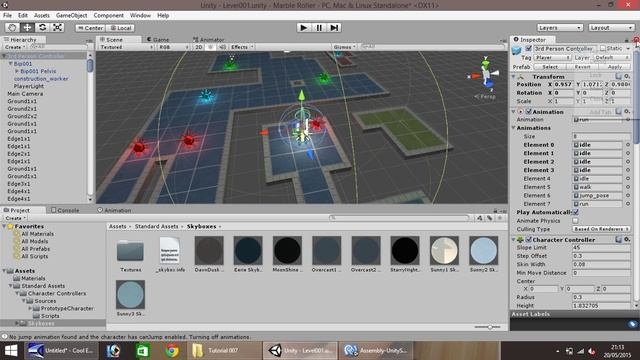Pause the game with the Pause button
The width and height of the screenshot is (640, 360).
coord(319,27)
